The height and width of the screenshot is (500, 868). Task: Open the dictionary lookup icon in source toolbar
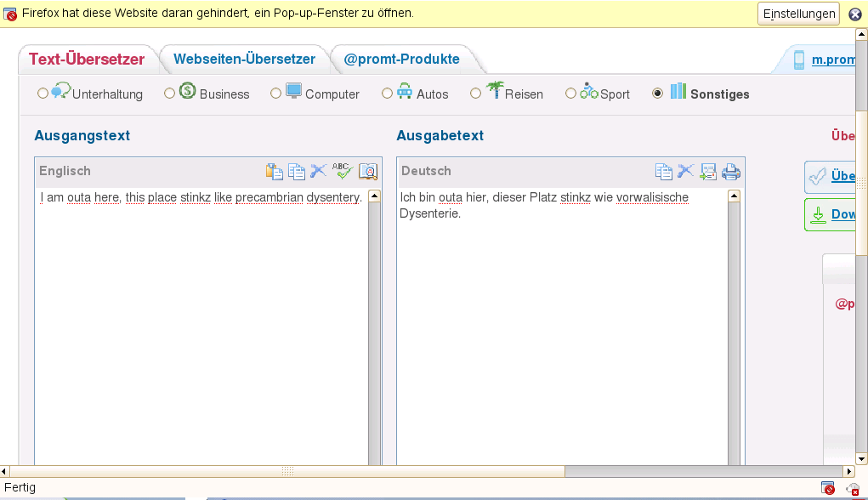(368, 172)
